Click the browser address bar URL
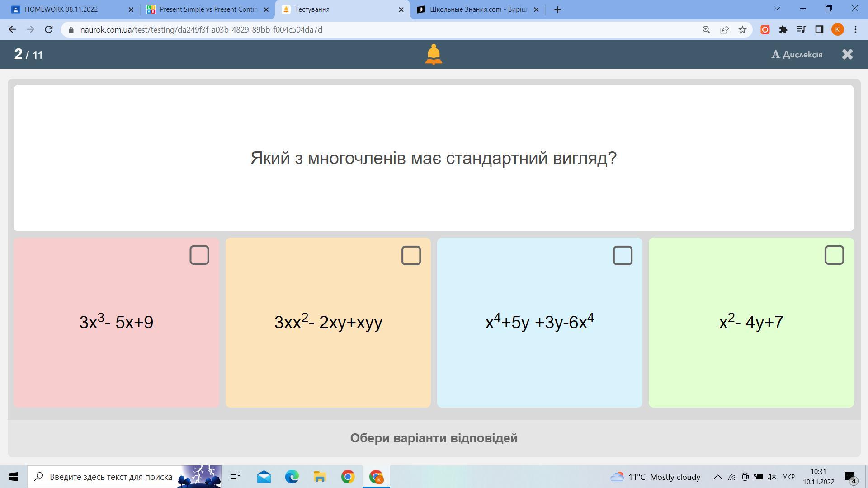This screenshot has width=868, height=488. tap(201, 30)
